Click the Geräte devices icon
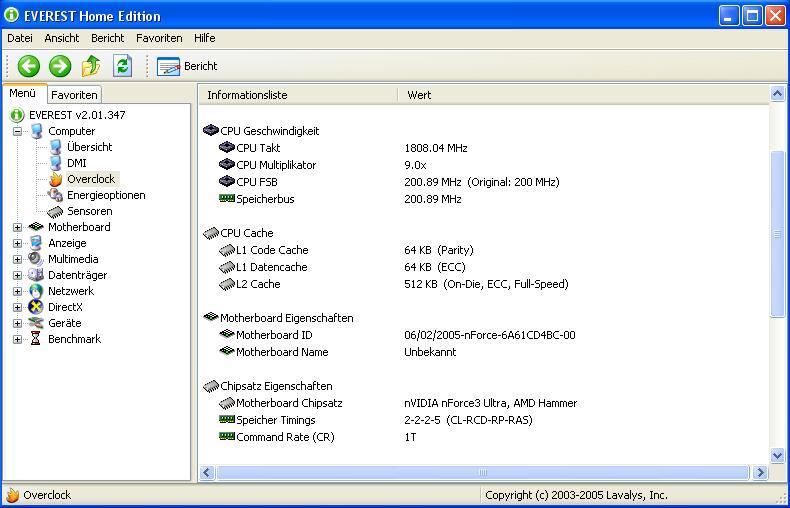The height and width of the screenshot is (508, 790). (x=36, y=323)
